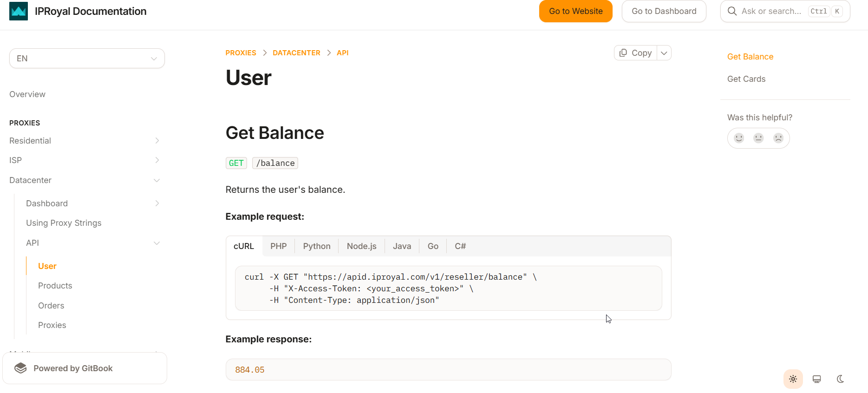Click the DATACENTER breadcrumb link
This screenshot has width=868, height=393.
click(x=296, y=53)
